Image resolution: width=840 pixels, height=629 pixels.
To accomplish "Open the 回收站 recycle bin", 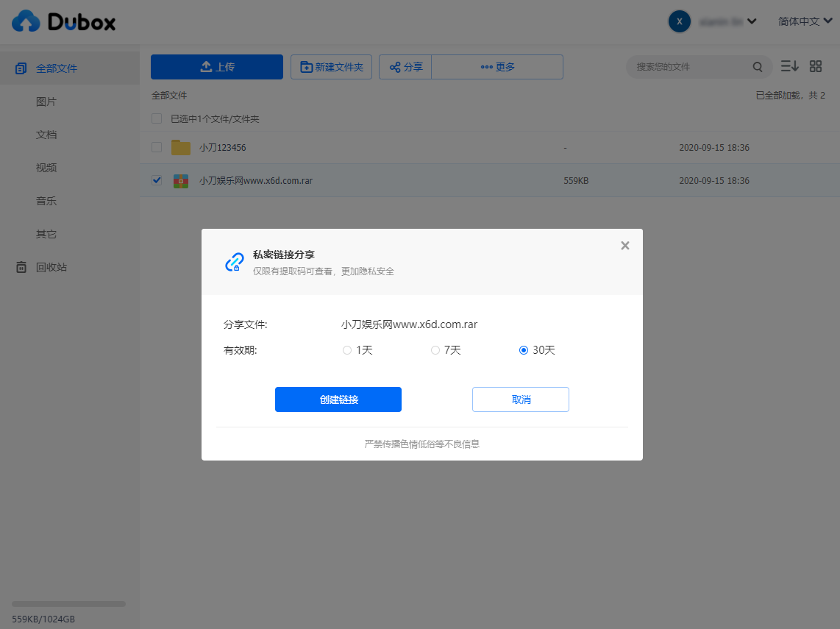I will coord(51,267).
